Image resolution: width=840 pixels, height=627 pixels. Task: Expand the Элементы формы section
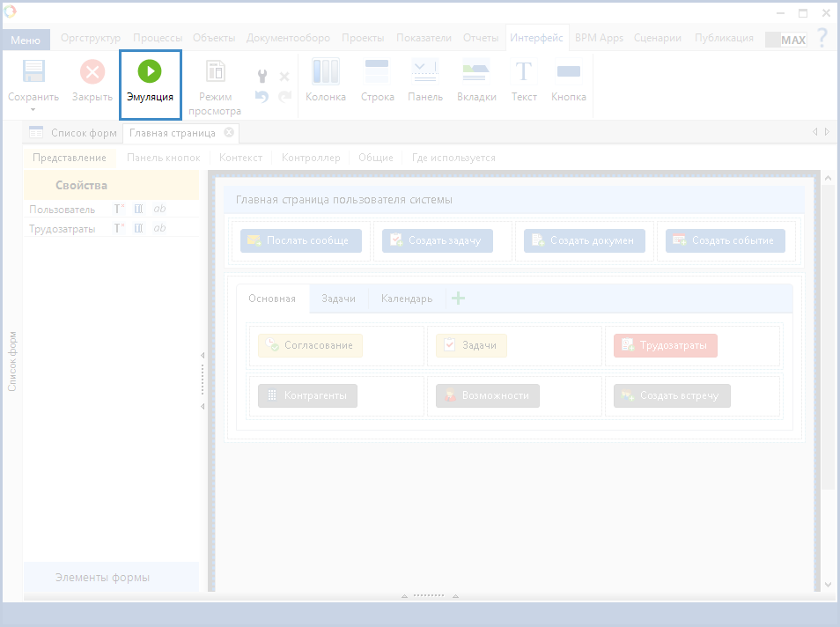pos(102,578)
